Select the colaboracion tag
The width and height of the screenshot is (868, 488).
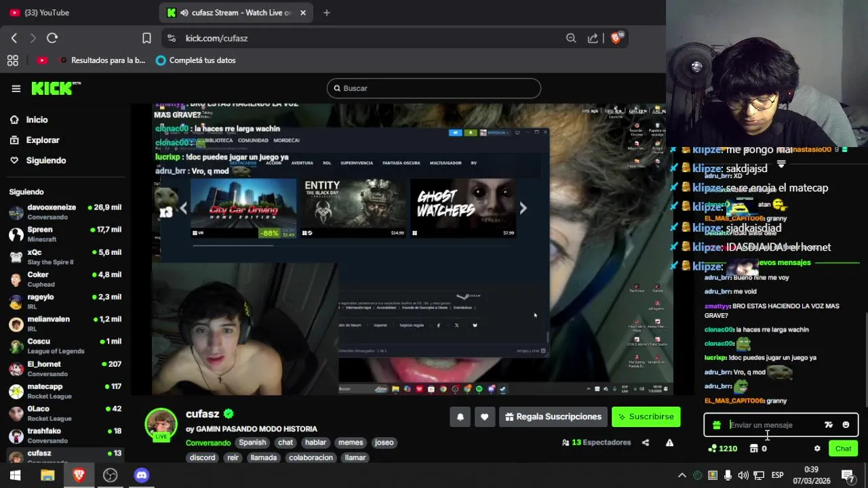click(311, 457)
